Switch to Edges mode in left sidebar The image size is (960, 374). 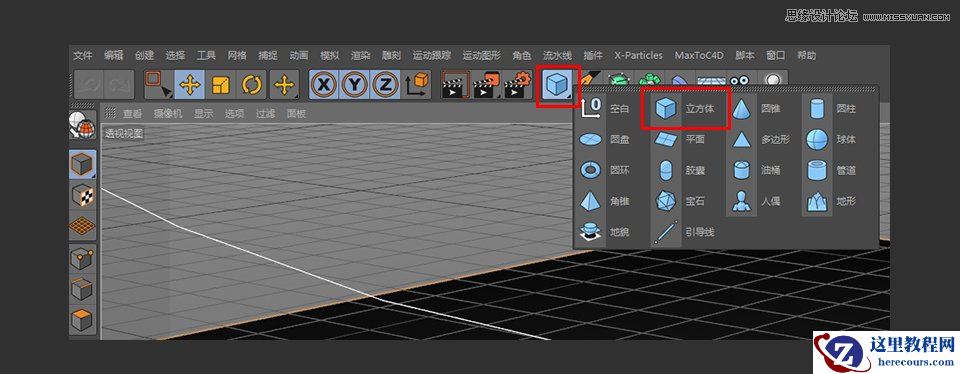coord(82,289)
